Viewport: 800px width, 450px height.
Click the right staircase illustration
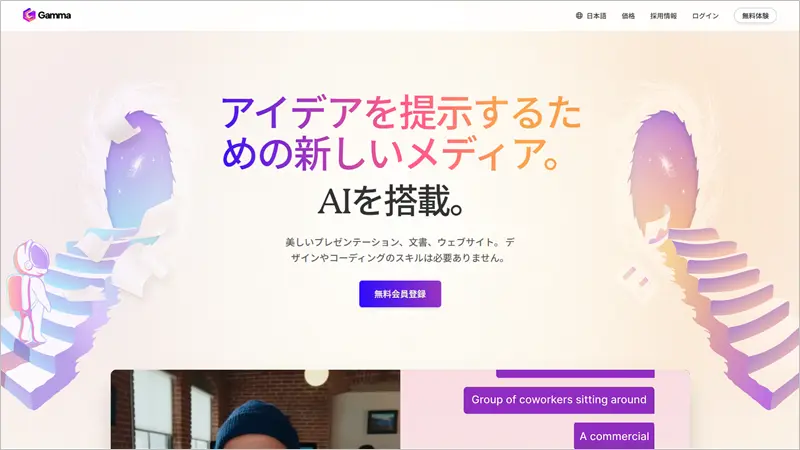pyautogui.click(x=735, y=314)
